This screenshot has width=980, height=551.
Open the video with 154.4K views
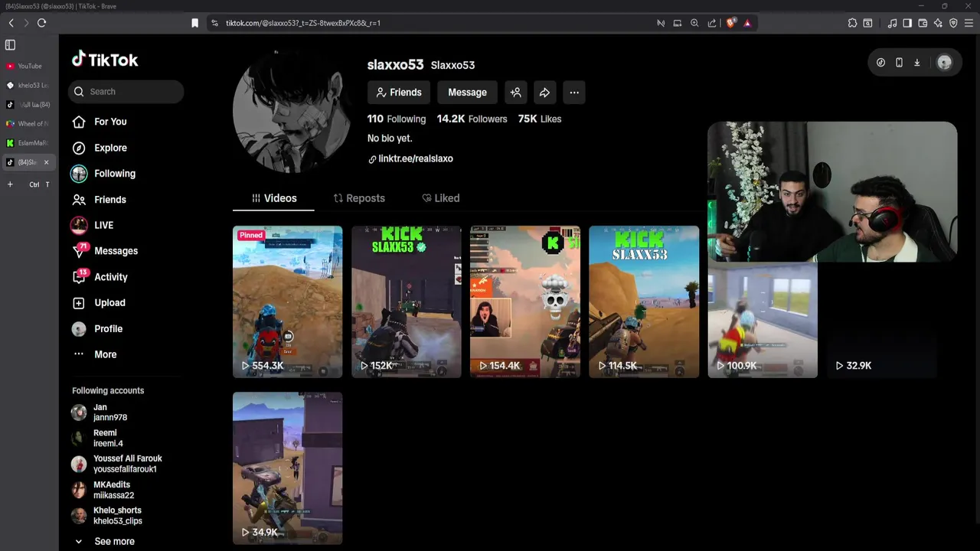[x=525, y=302]
